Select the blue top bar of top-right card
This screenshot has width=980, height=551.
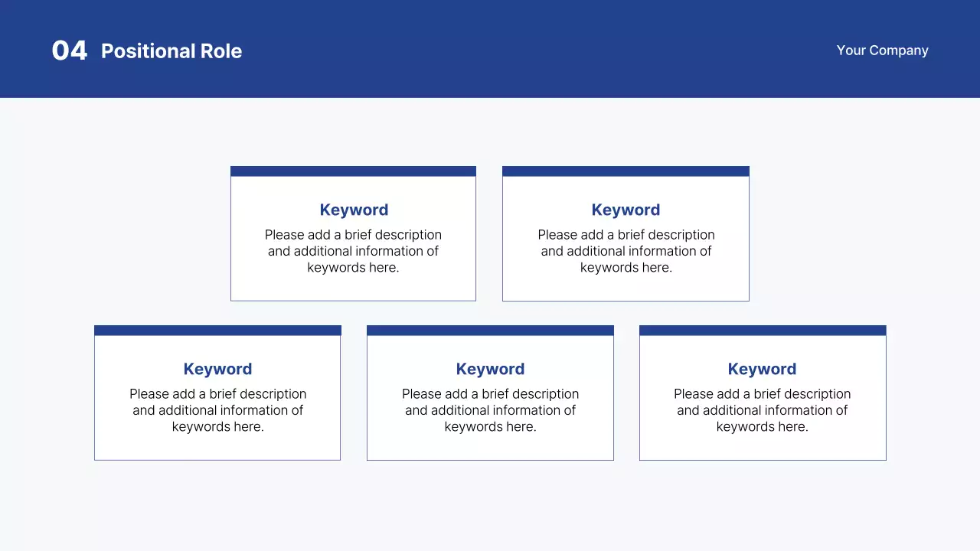pos(626,171)
